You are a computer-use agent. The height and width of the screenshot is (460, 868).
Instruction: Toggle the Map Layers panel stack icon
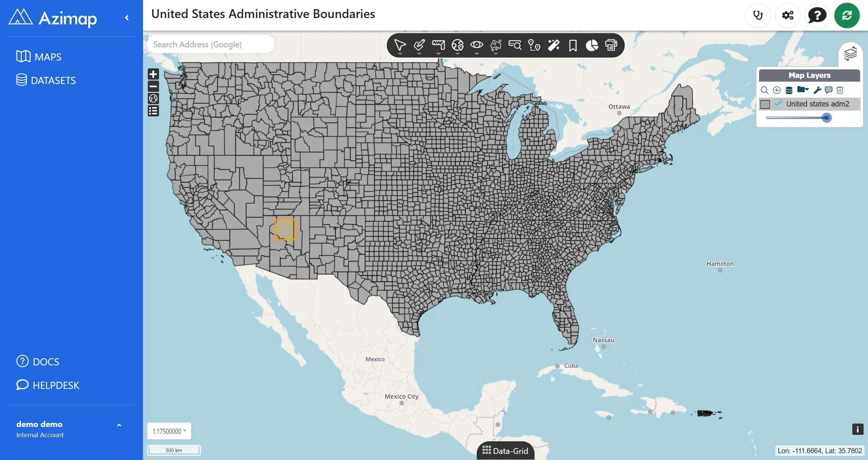pos(850,54)
